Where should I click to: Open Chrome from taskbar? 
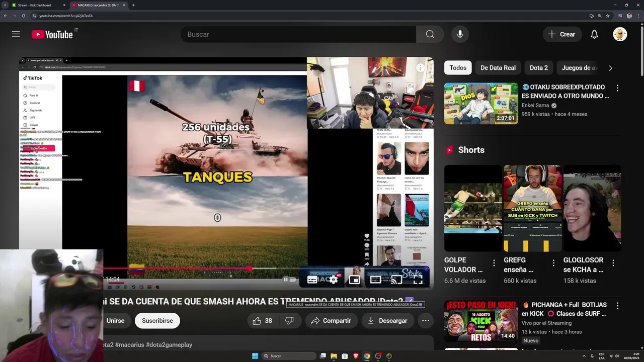coord(367,356)
